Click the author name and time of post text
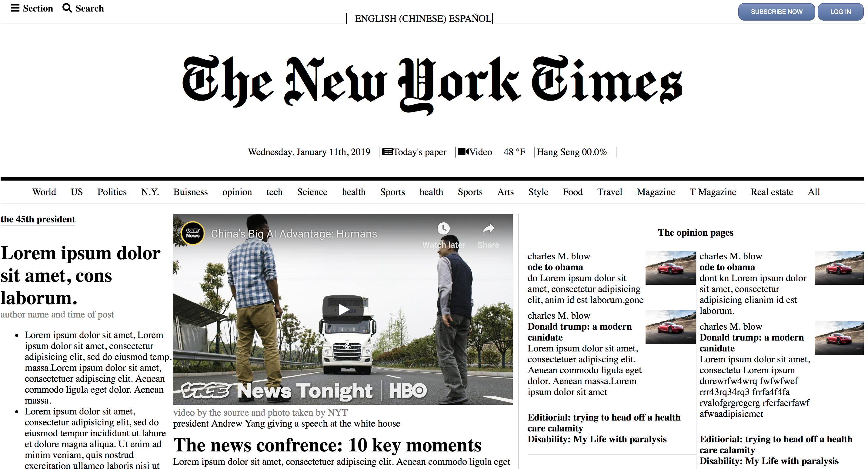Screen dimensions: 868x469 57,314
